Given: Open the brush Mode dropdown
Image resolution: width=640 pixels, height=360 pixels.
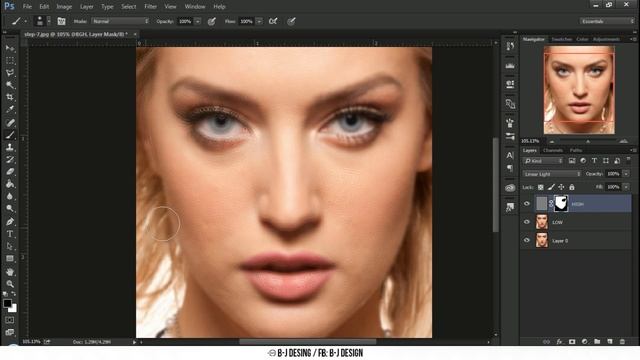Looking at the screenshot, I should 120,21.
